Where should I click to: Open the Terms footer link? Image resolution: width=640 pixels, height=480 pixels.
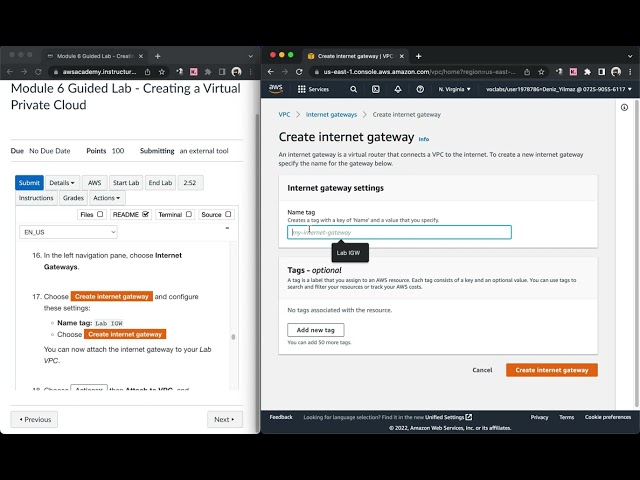tap(567, 417)
